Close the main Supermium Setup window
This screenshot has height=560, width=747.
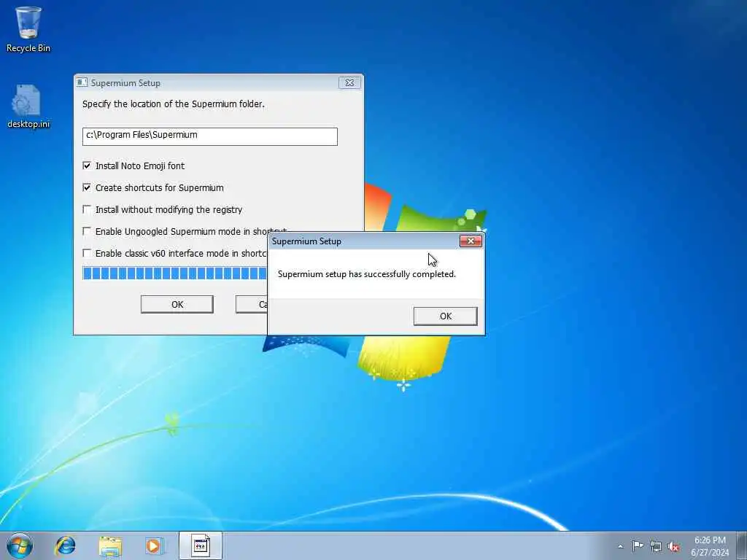click(x=349, y=82)
